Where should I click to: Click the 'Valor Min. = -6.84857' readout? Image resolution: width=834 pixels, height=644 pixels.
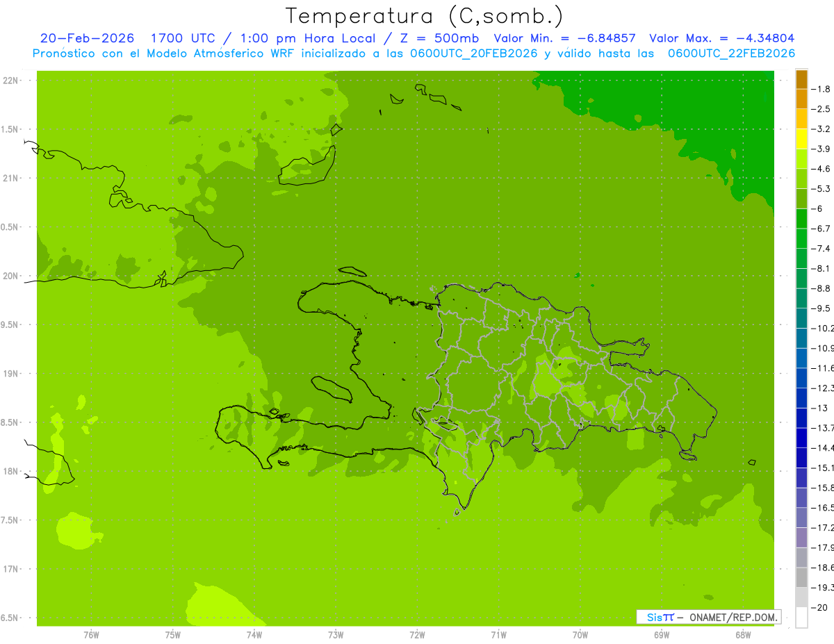pos(564,39)
